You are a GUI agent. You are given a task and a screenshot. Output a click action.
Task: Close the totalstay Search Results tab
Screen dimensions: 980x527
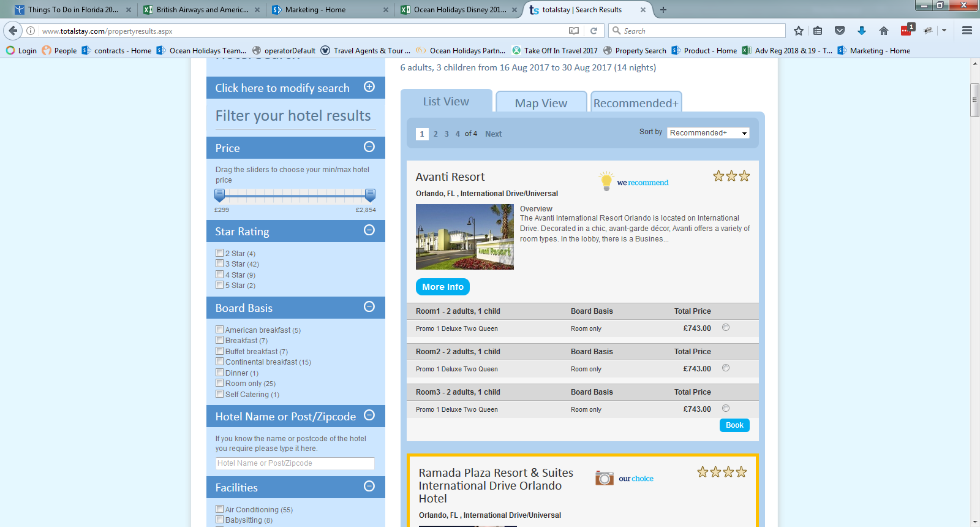click(x=643, y=10)
